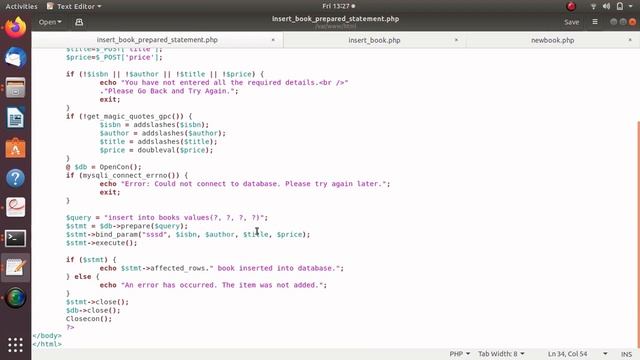Click the $isbn = addslashes($isbn); line
This screenshot has height=360, width=640.
(x=154, y=124)
